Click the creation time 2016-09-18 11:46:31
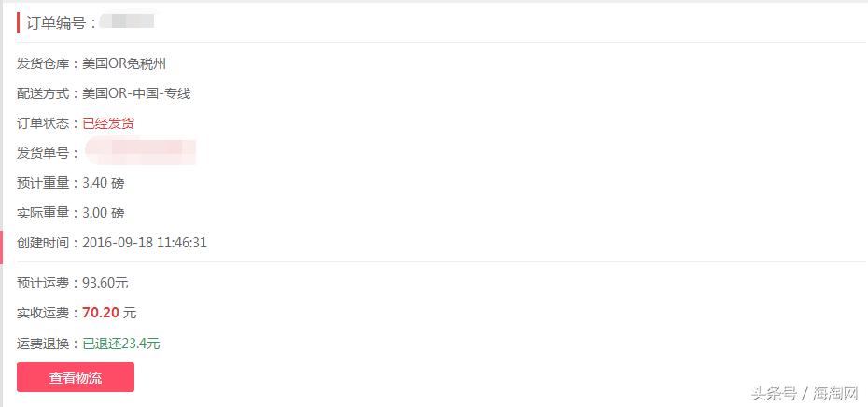This screenshot has height=407, width=868. [x=145, y=243]
